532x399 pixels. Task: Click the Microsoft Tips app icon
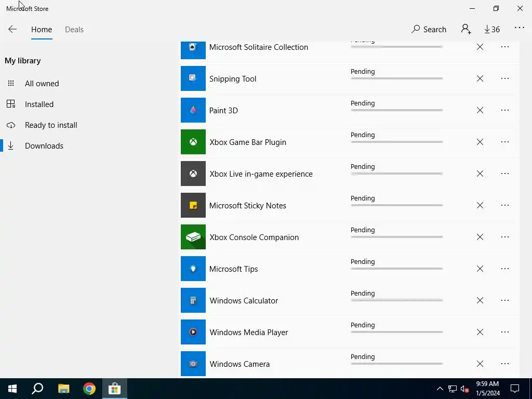click(193, 269)
